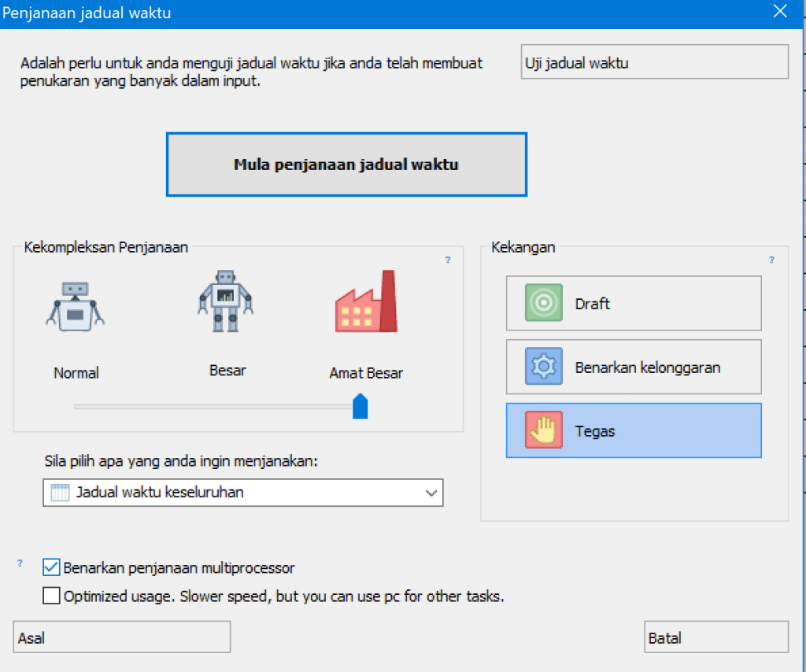
Task: Click Mula penjanaan jadual waktu button
Action: tap(346, 164)
